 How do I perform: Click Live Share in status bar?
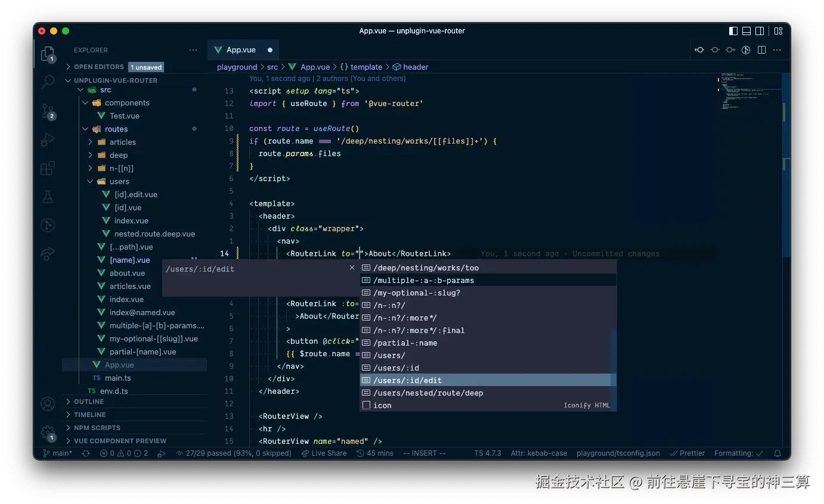pos(324,453)
